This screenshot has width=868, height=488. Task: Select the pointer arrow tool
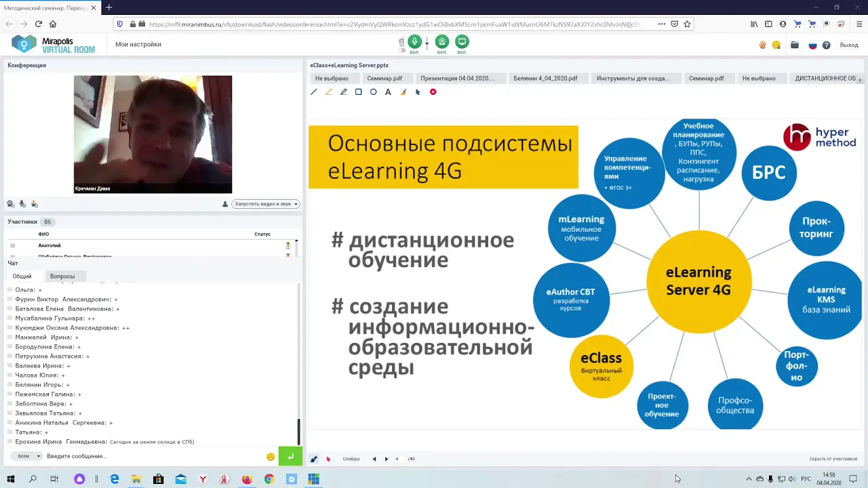point(418,91)
